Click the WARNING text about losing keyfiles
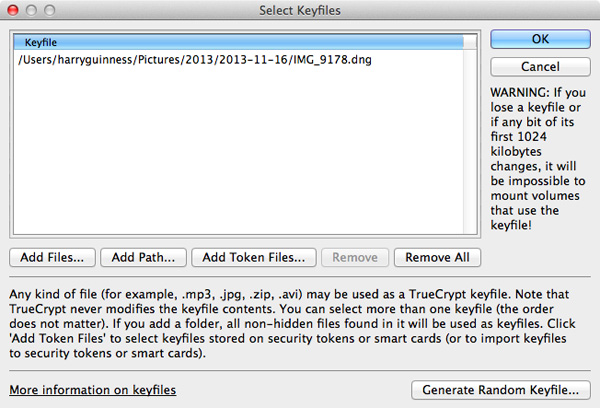The height and width of the screenshot is (408, 600). [x=538, y=158]
